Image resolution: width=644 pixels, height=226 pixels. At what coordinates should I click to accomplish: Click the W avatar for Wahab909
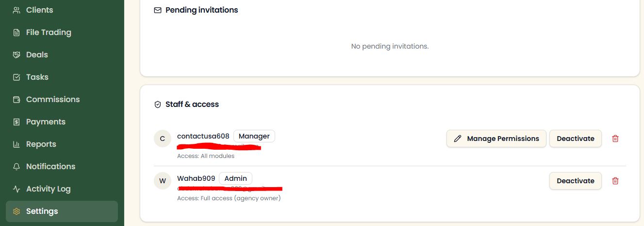tap(163, 181)
